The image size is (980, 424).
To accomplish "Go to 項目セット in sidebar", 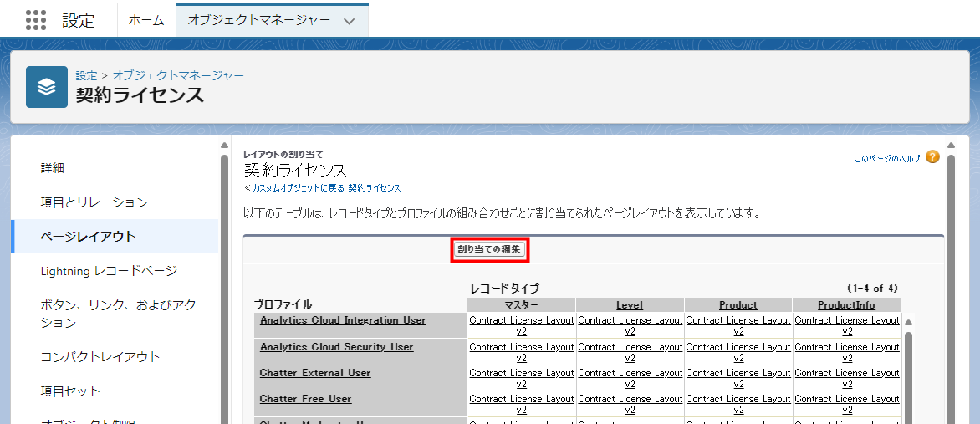I will [70, 391].
